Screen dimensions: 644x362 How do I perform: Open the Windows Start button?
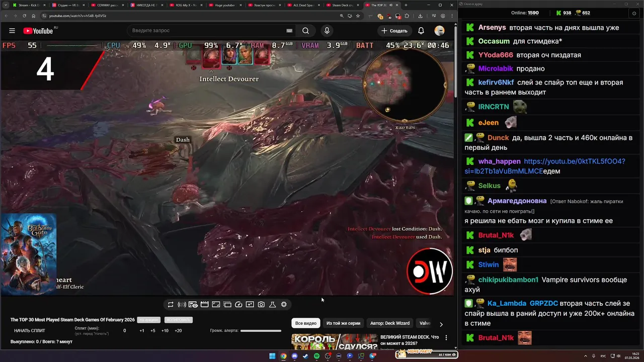pyautogui.click(x=272, y=356)
